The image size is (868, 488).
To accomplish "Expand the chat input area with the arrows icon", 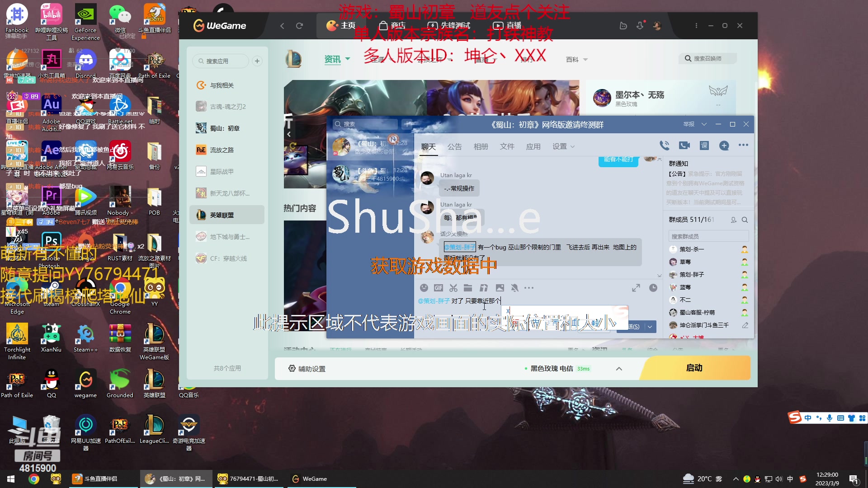I will [x=636, y=288].
